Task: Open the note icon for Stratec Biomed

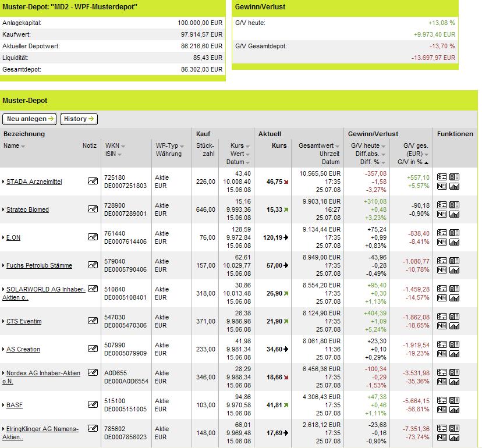Action: coord(93,209)
